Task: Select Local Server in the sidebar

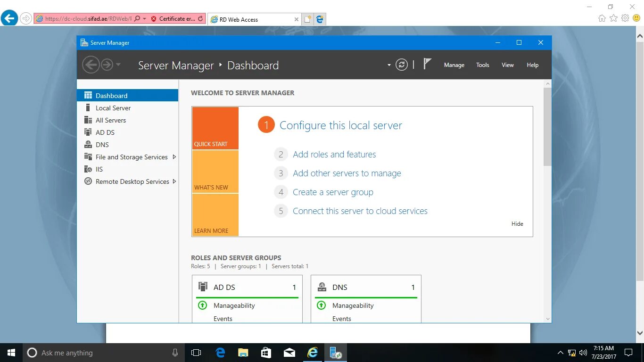Action: (127, 108)
